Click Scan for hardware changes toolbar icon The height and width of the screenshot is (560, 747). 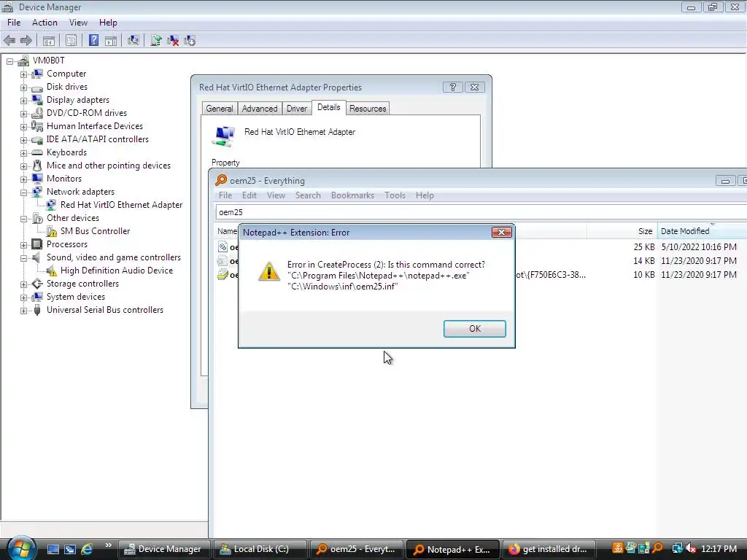133,41
